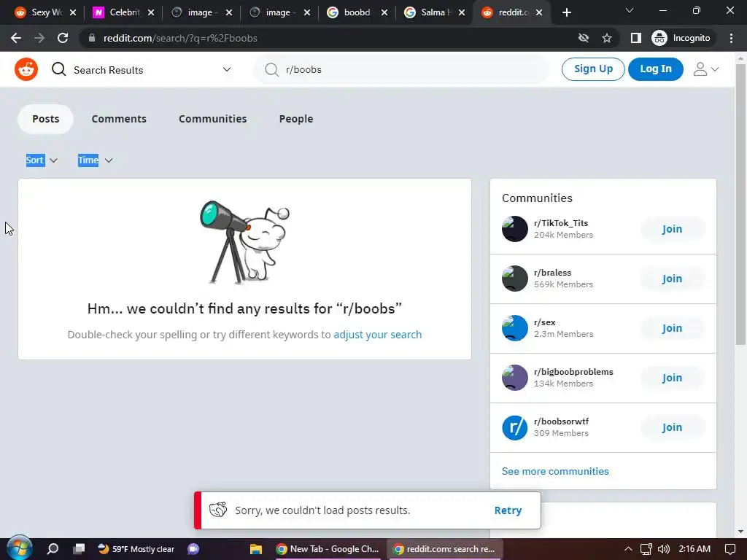Switch to the Comments tab

tap(119, 119)
